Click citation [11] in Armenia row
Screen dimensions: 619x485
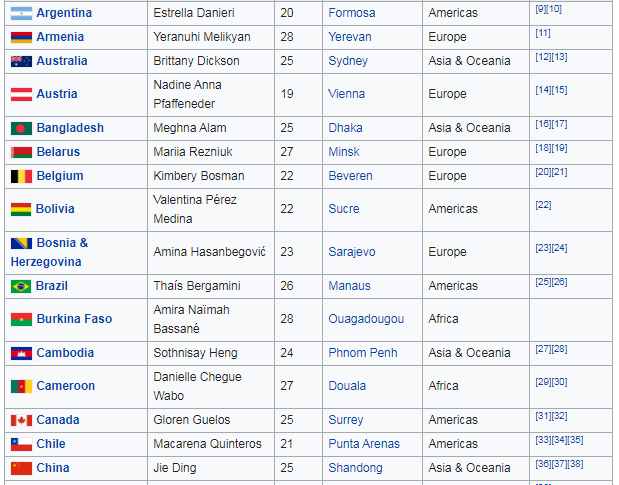pos(543,33)
